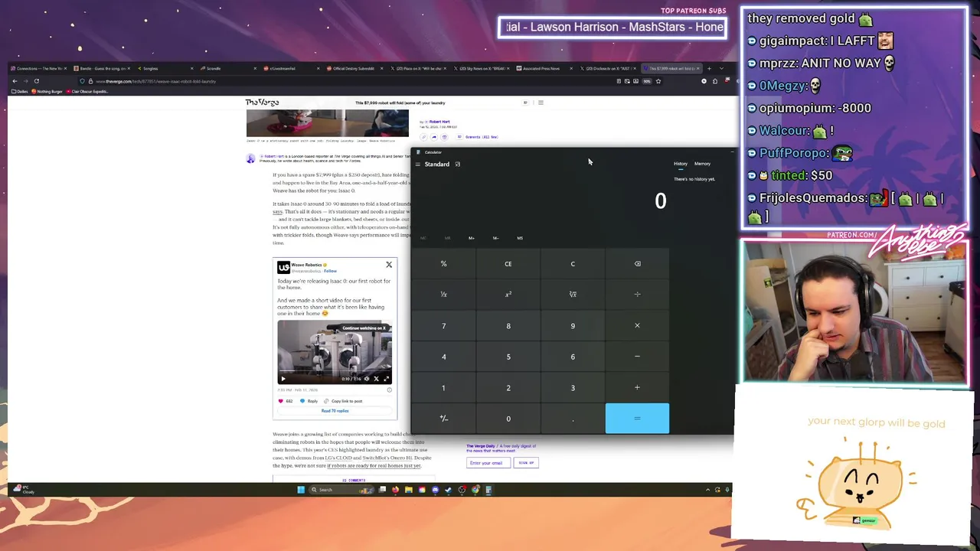This screenshot has height=551, width=980.
Task: Open Steam from the taskbar
Action: click(448, 490)
